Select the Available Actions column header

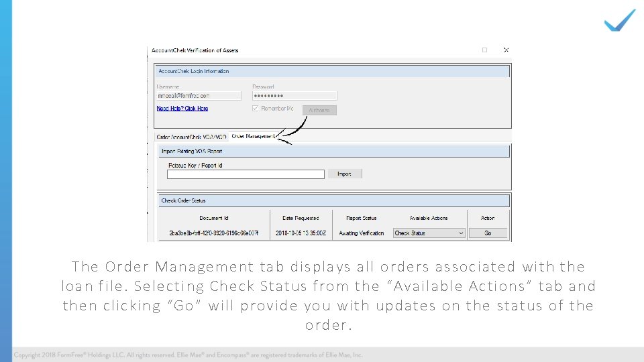click(429, 218)
